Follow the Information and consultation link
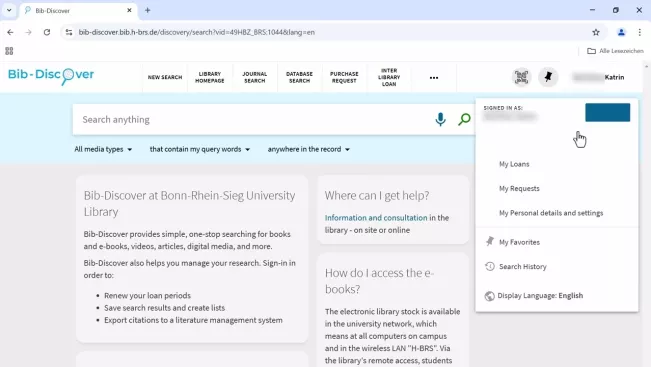 pyautogui.click(x=376, y=218)
